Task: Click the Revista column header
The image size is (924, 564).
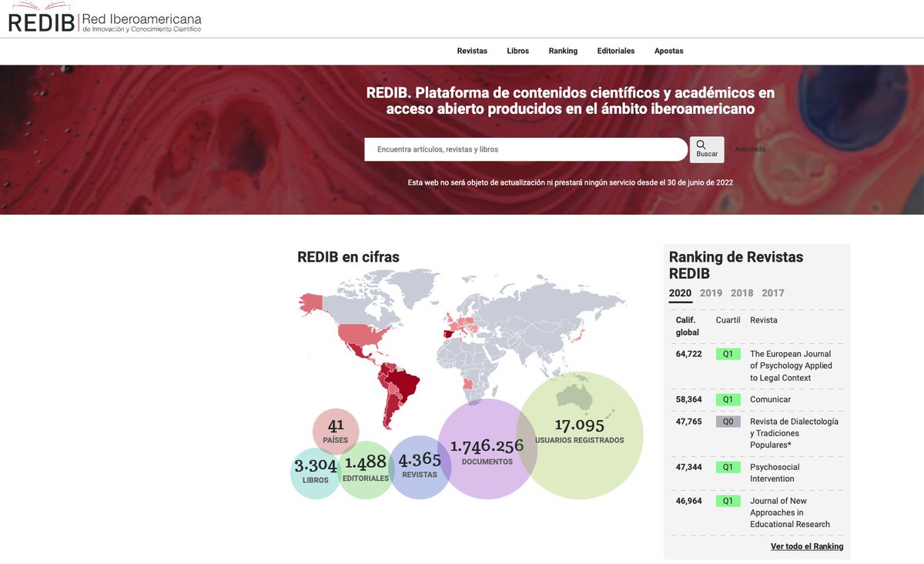Action: point(764,320)
